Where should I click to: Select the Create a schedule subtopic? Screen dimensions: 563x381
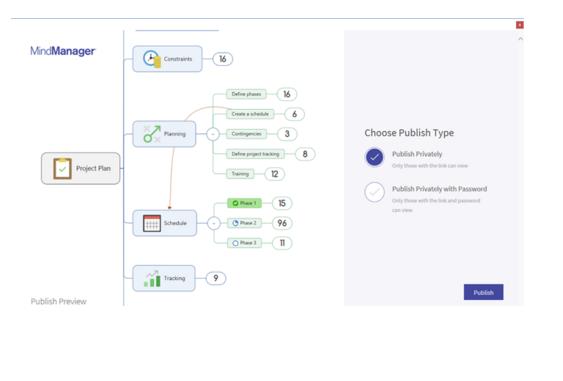point(250,114)
